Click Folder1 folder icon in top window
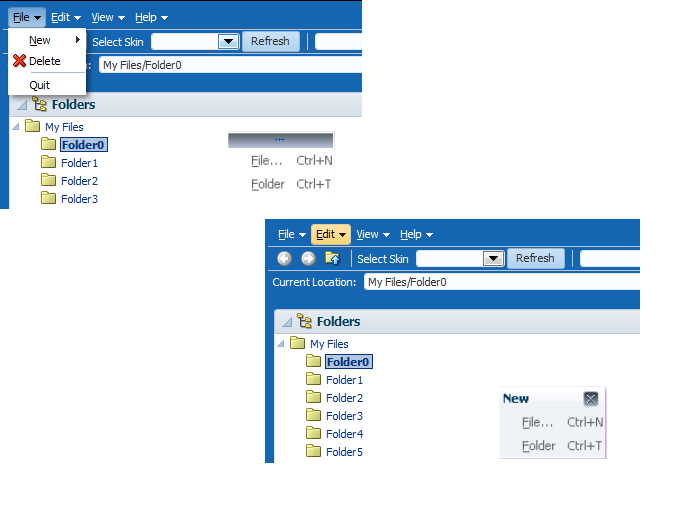The width and height of the screenshot is (677, 506). pyautogui.click(x=48, y=161)
